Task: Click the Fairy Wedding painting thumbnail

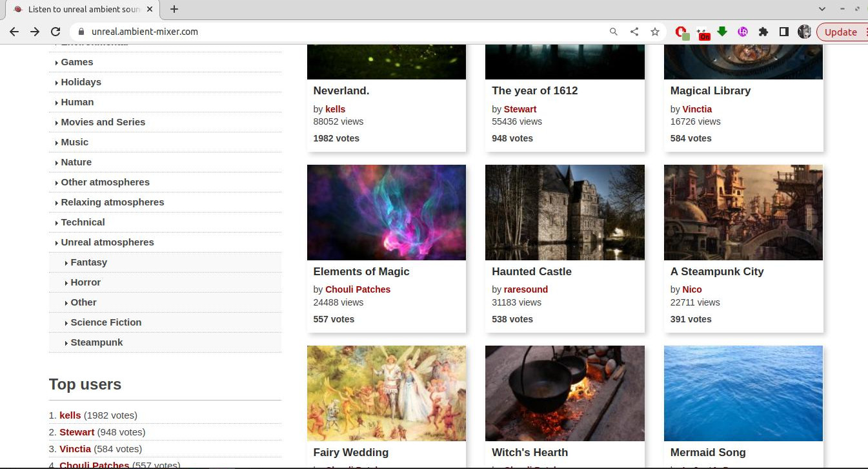Action: 387,393
